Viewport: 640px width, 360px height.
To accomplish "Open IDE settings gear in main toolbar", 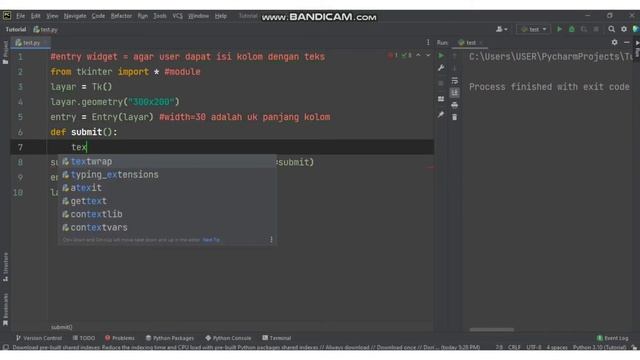I will pyautogui.click(x=623, y=29).
